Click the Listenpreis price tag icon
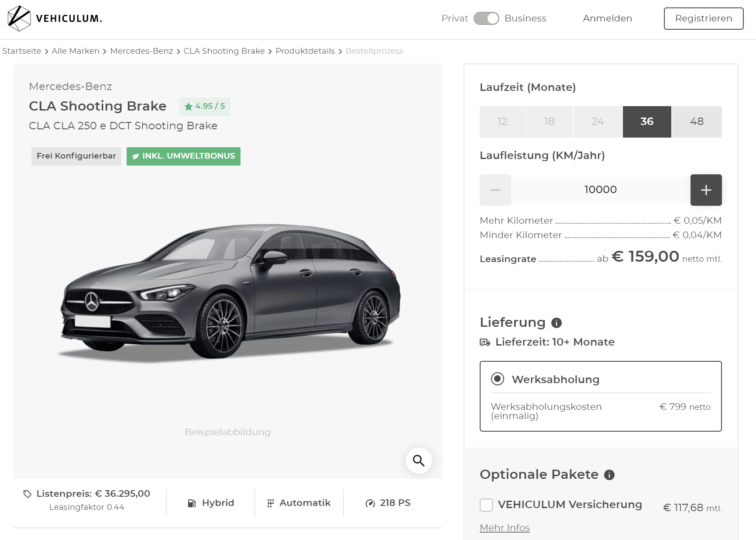 (27, 494)
